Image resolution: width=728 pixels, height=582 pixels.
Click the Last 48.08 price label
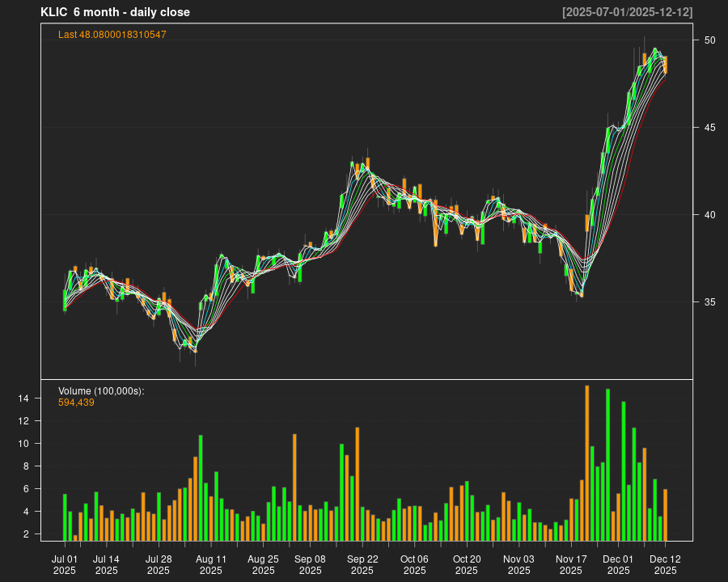112,35
